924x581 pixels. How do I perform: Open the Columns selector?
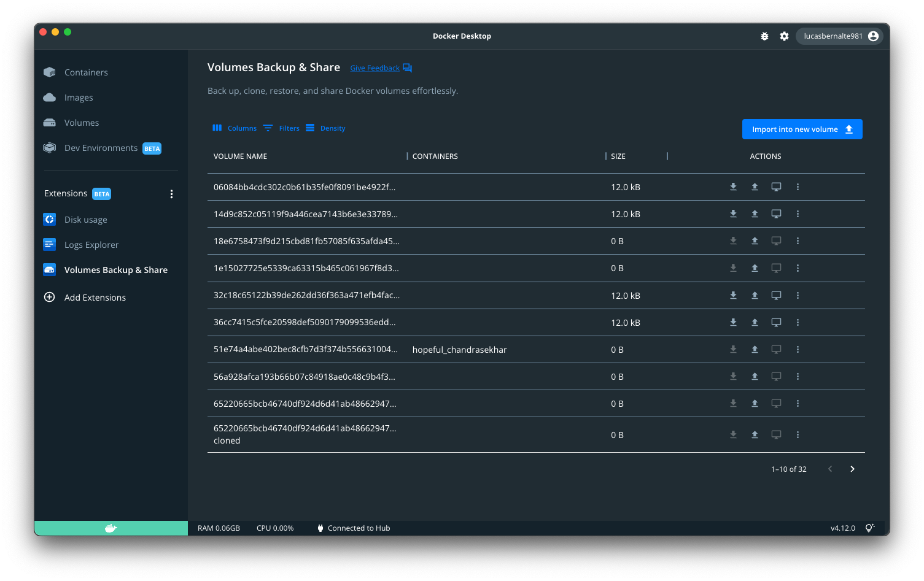(235, 128)
